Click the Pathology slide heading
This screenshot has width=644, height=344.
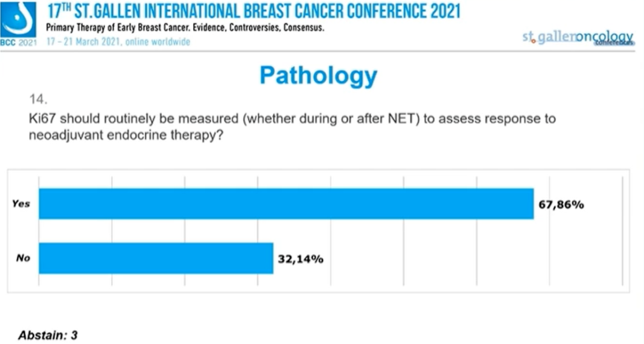(318, 77)
